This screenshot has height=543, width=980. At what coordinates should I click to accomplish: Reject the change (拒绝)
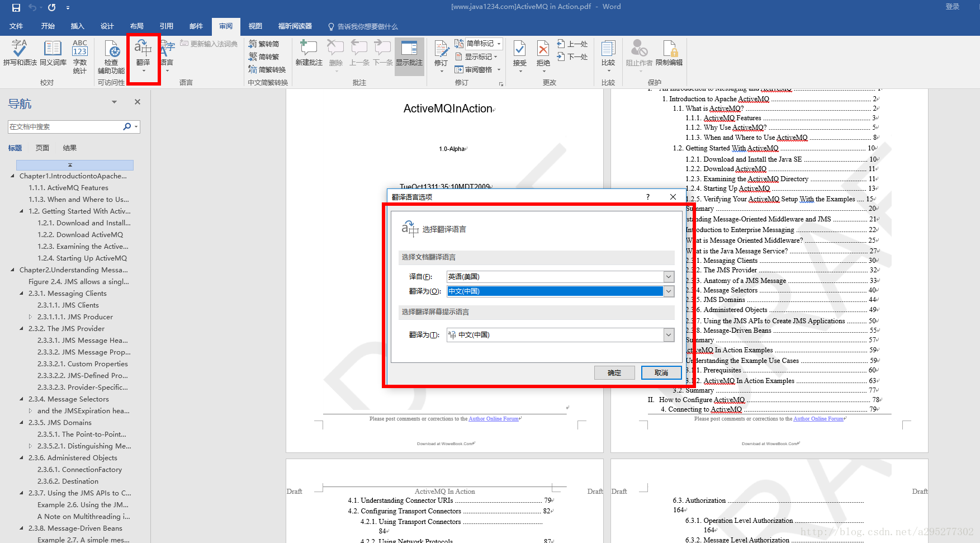543,56
